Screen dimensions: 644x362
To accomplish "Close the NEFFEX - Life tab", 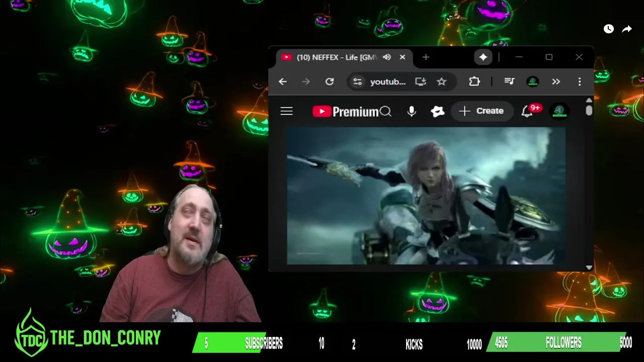I will click(403, 57).
